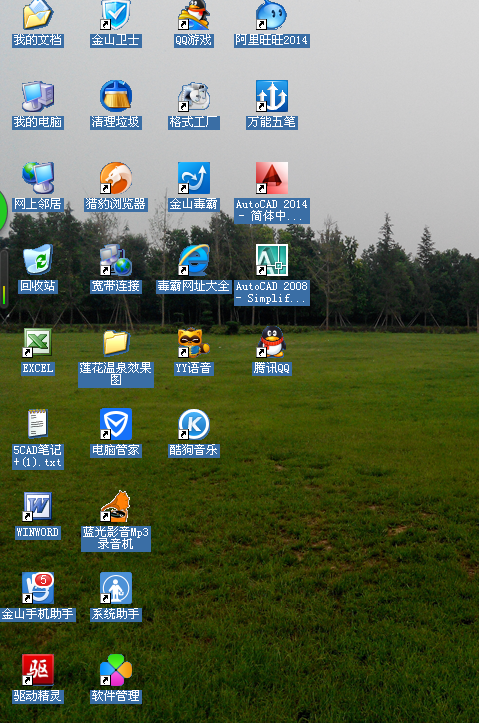The height and width of the screenshot is (723, 479).
Task: Select AutoCAD 2008 shortcut icon
Action: point(272,260)
